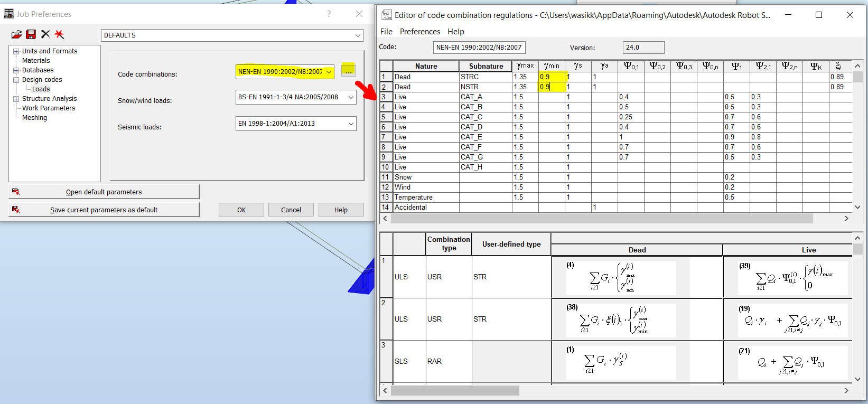Click the black X delete icon in Job Preferences

(45, 34)
